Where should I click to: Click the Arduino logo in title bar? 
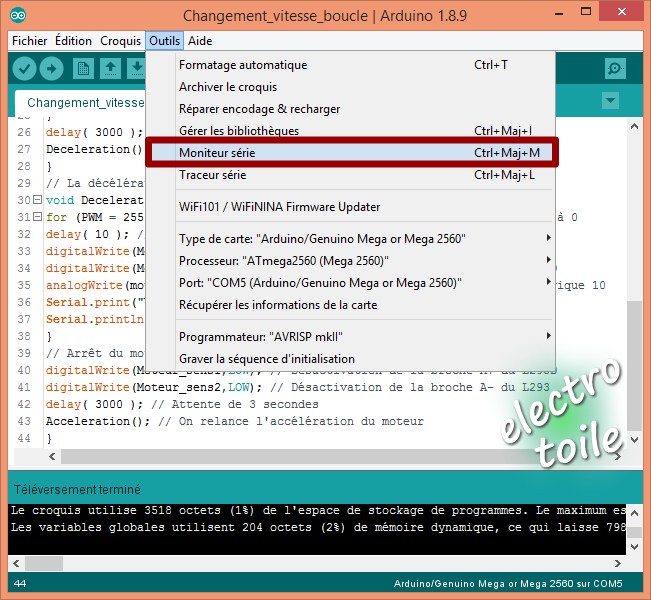[18, 16]
